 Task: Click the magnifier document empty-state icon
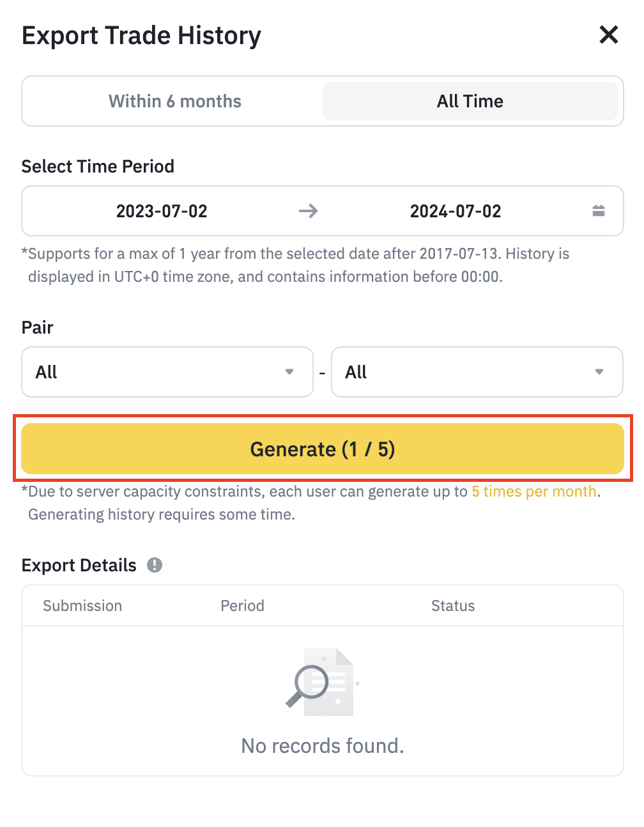321,681
